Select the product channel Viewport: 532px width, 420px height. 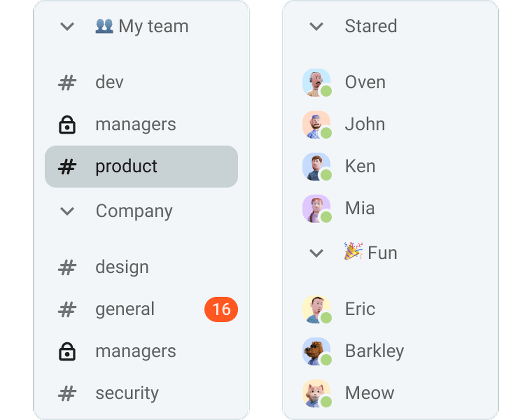126,166
